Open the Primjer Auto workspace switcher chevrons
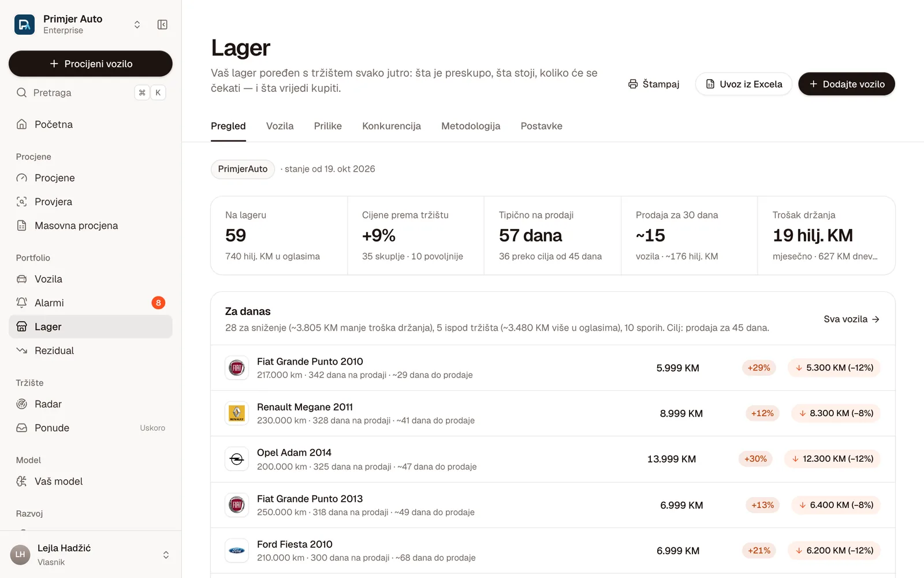This screenshot has width=924, height=578. tap(137, 24)
